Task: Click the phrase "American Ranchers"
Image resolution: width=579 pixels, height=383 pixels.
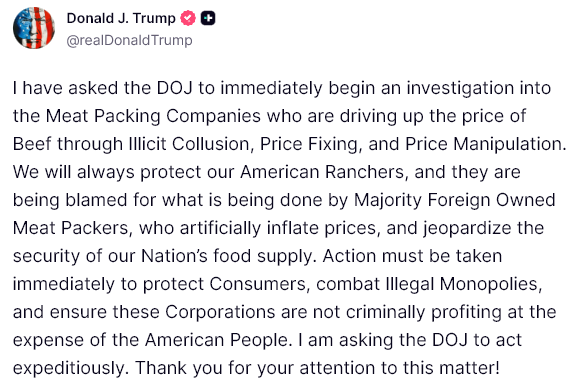Action: (322, 172)
